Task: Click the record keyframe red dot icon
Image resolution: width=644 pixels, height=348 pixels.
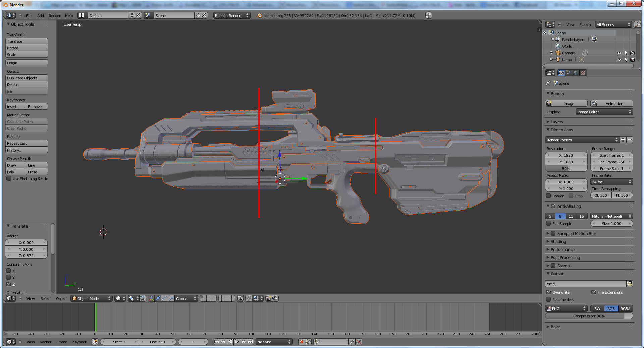Action: [301, 342]
